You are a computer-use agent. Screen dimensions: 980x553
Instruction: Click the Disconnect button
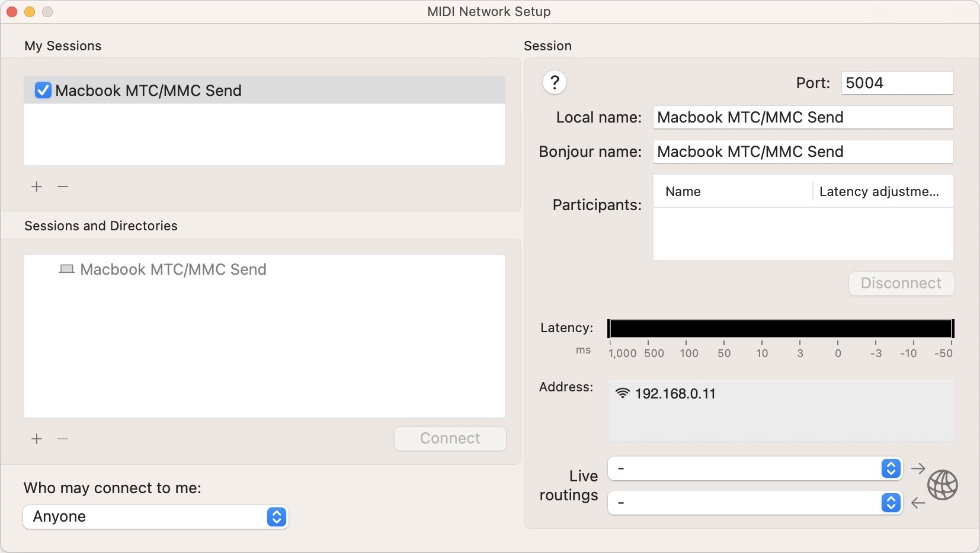901,284
